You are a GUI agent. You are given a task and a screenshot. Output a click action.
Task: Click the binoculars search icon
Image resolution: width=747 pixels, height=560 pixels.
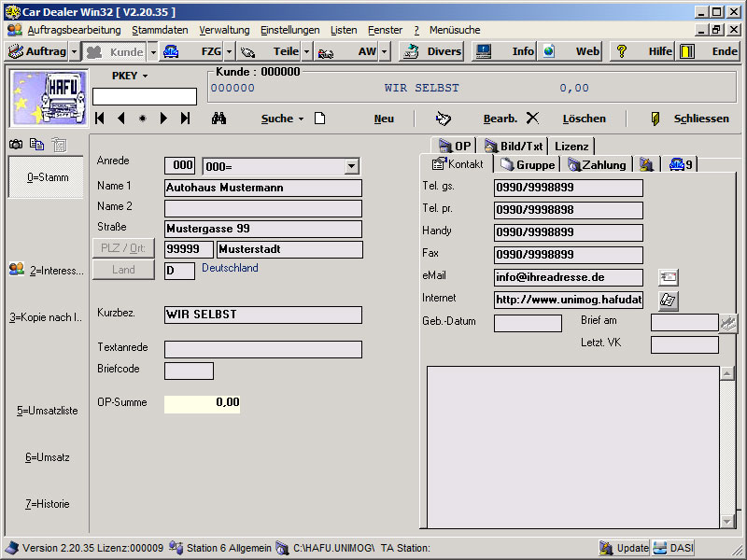[219, 119]
